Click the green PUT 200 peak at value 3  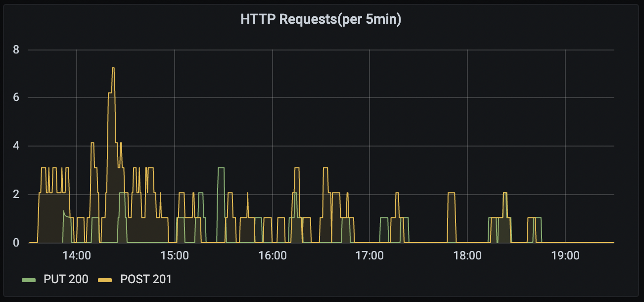(x=221, y=168)
